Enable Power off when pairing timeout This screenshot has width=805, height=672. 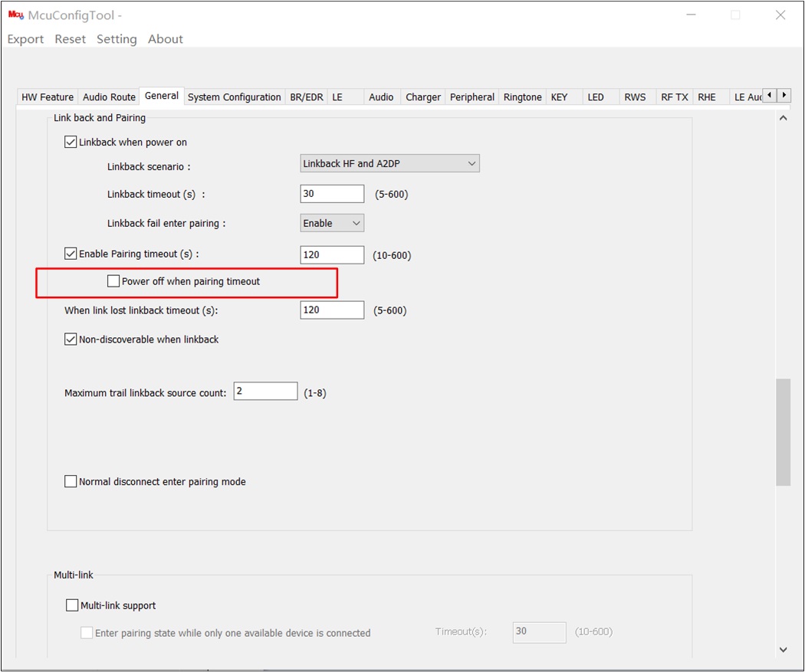[x=113, y=281]
